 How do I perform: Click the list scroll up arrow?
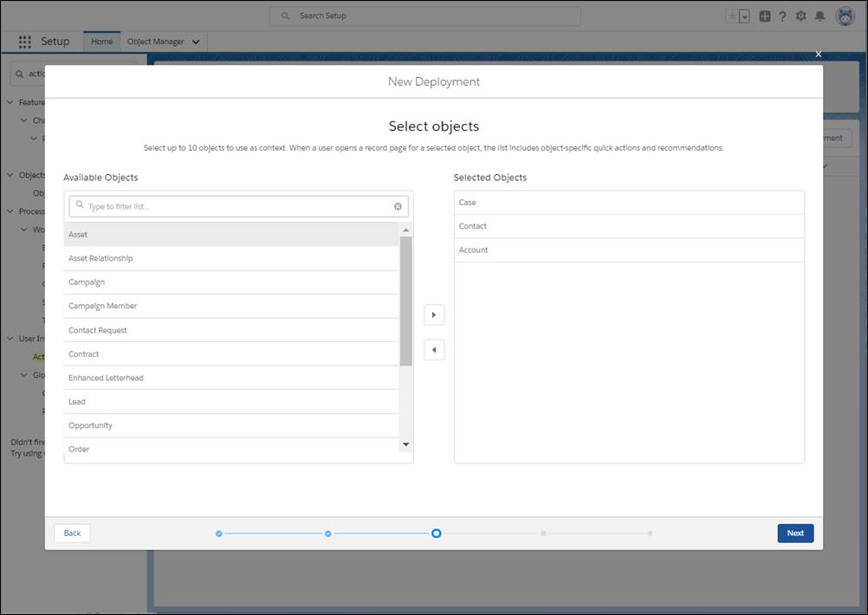[x=405, y=230]
